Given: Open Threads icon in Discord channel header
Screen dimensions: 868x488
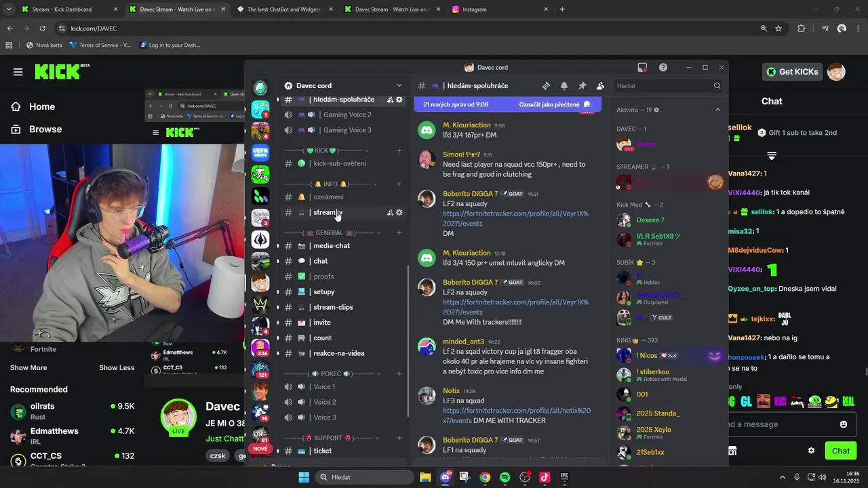Looking at the screenshot, I should [x=546, y=86].
